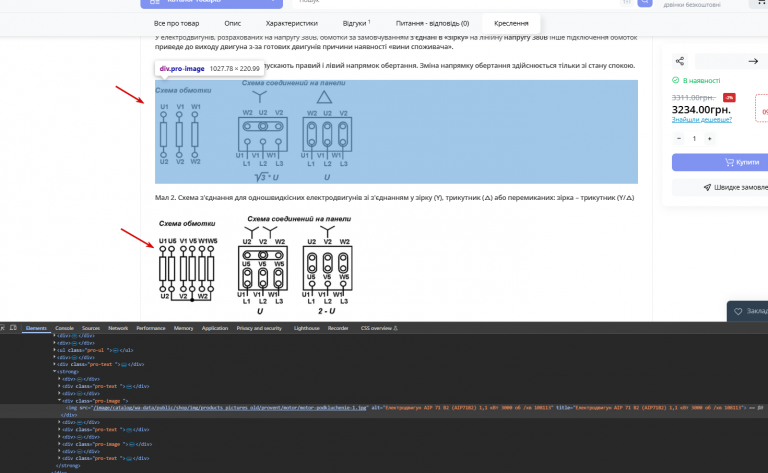Screen dimensions: 768x473
Task: Click the ellipsis badge in the pro-ul row
Action: (115, 350)
